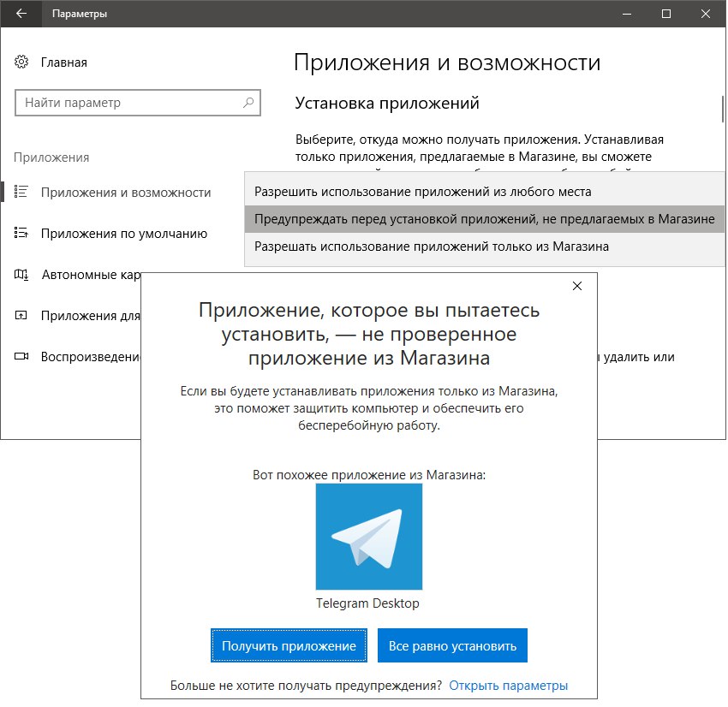The width and height of the screenshot is (728, 707).
Task: Click the Приложения и возможности list icon
Action: [x=21, y=192]
